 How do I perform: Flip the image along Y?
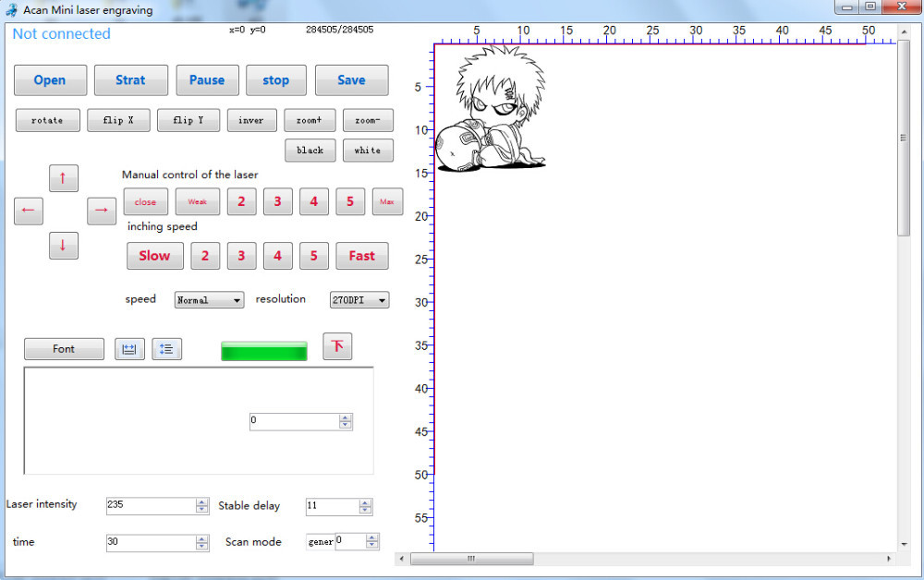coord(188,120)
